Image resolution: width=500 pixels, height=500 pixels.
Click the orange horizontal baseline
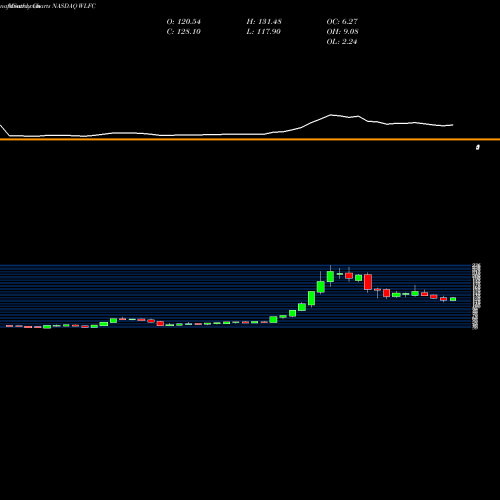click(250, 139)
